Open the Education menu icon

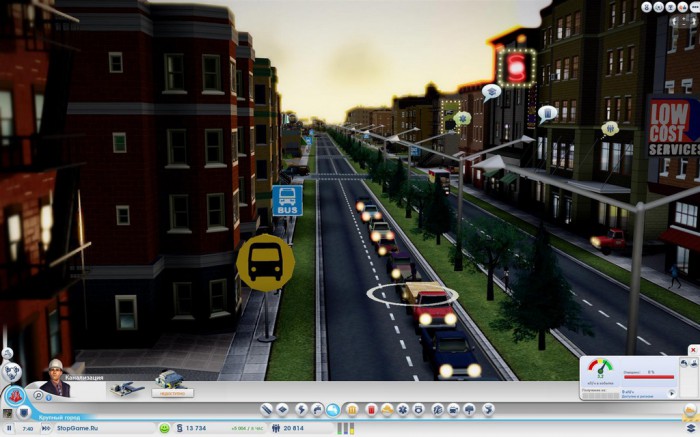(x=438, y=409)
